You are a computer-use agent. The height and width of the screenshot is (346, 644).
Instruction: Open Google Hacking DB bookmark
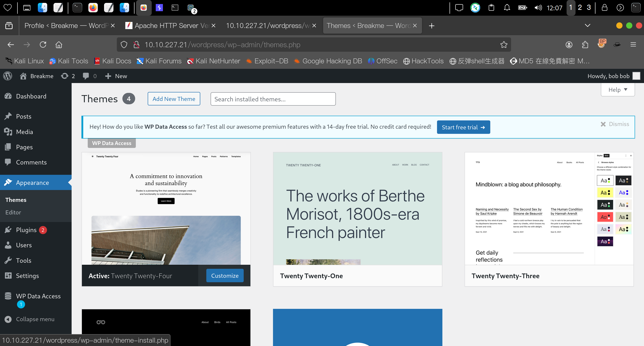pos(328,61)
